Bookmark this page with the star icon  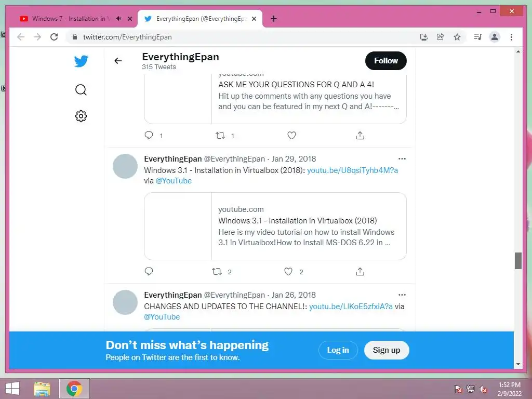coord(457,37)
